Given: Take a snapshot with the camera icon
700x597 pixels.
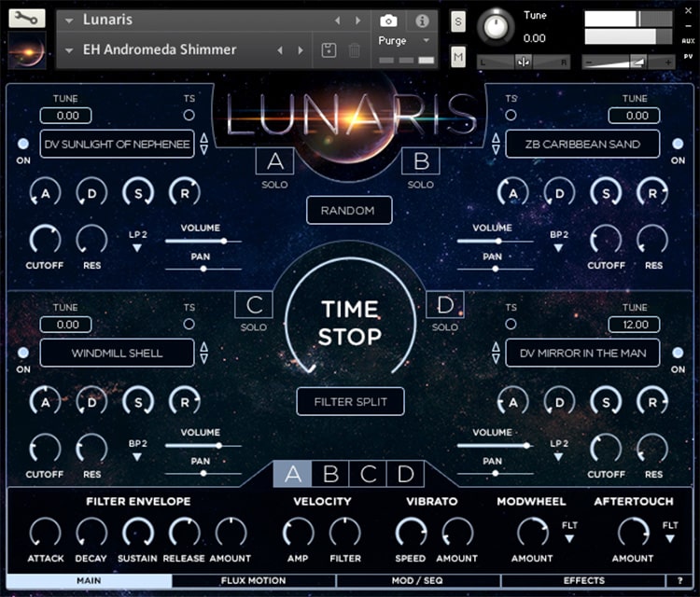Looking at the screenshot, I should [x=388, y=21].
